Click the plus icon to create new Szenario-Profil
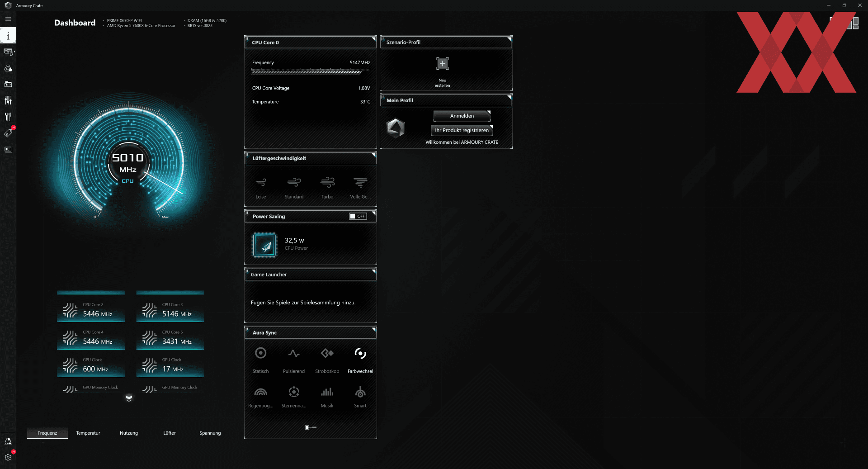 (x=442, y=64)
